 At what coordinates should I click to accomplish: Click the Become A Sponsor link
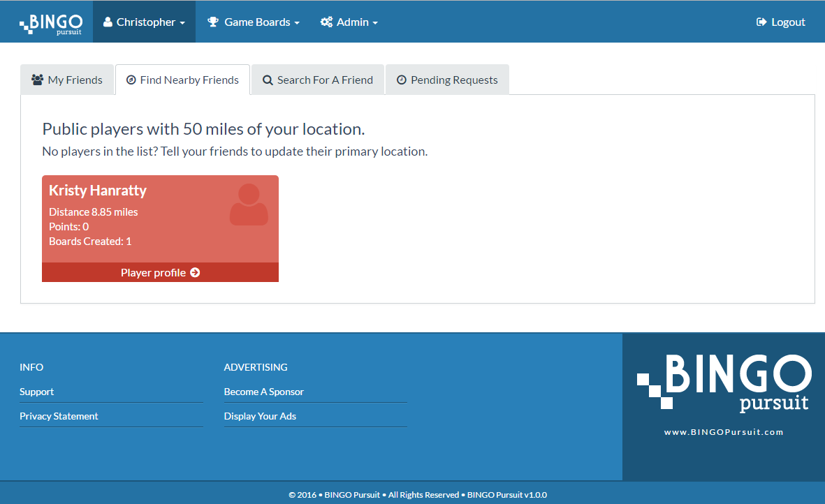pyautogui.click(x=263, y=392)
